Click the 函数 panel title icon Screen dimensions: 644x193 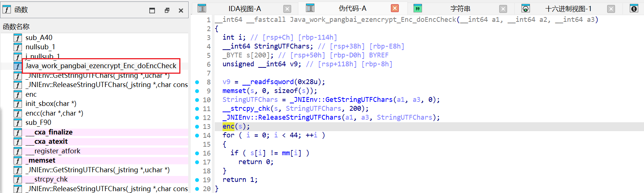coord(7,9)
